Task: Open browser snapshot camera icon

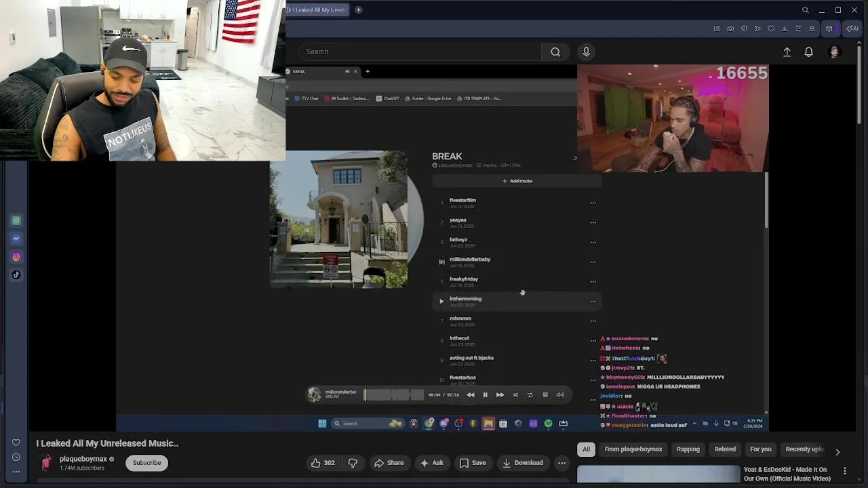Action: (x=730, y=28)
